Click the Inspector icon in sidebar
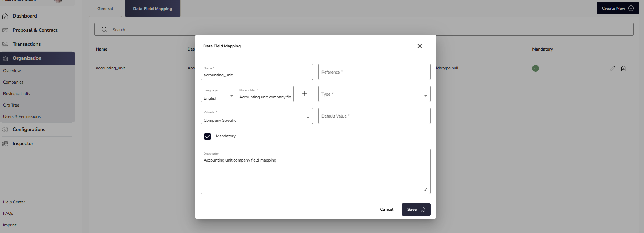 click(5, 144)
